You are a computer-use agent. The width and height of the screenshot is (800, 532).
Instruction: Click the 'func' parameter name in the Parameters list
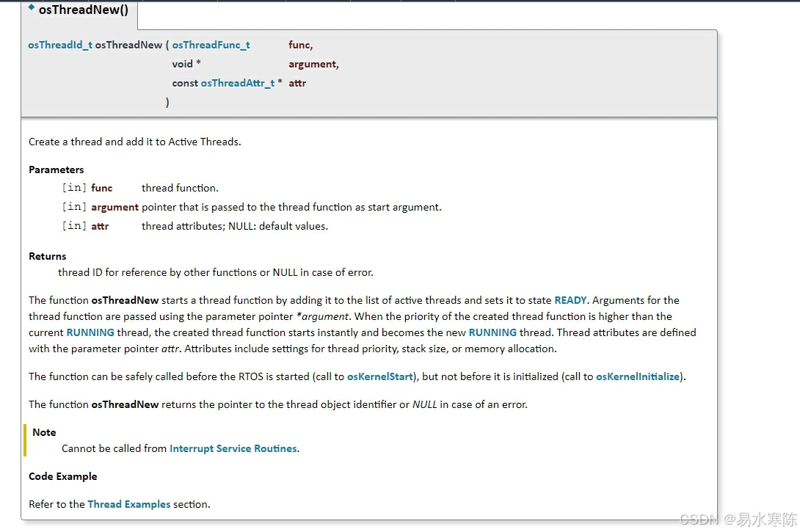[x=102, y=188]
